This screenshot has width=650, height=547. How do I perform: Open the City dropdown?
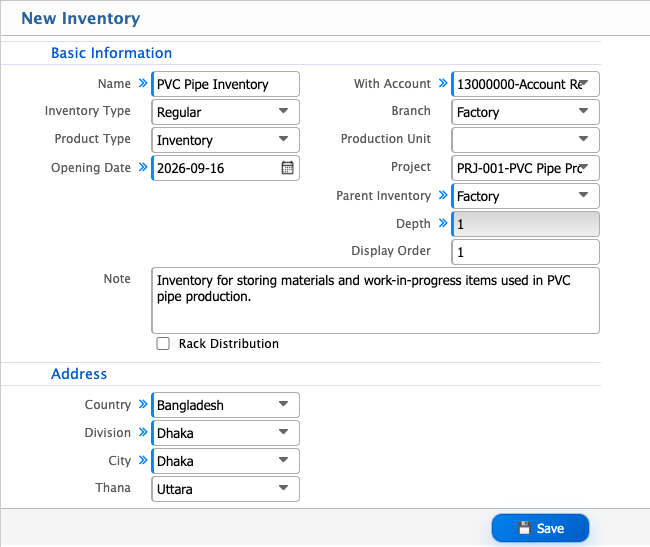226,461
